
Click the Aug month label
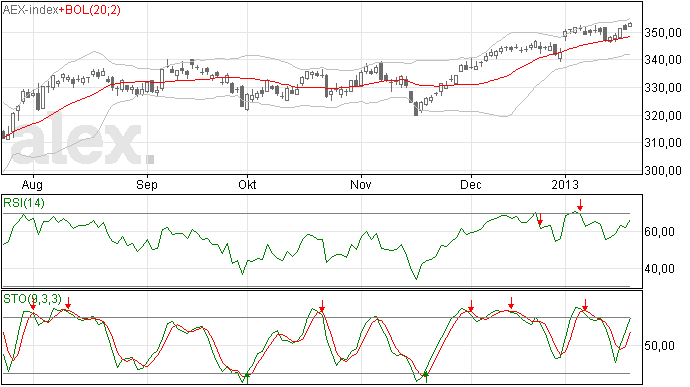tap(32, 184)
